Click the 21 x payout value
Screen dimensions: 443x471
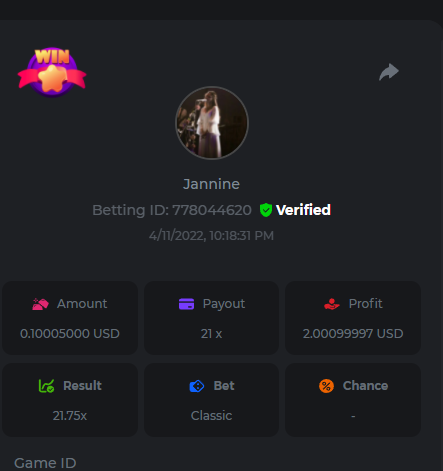[211, 334]
